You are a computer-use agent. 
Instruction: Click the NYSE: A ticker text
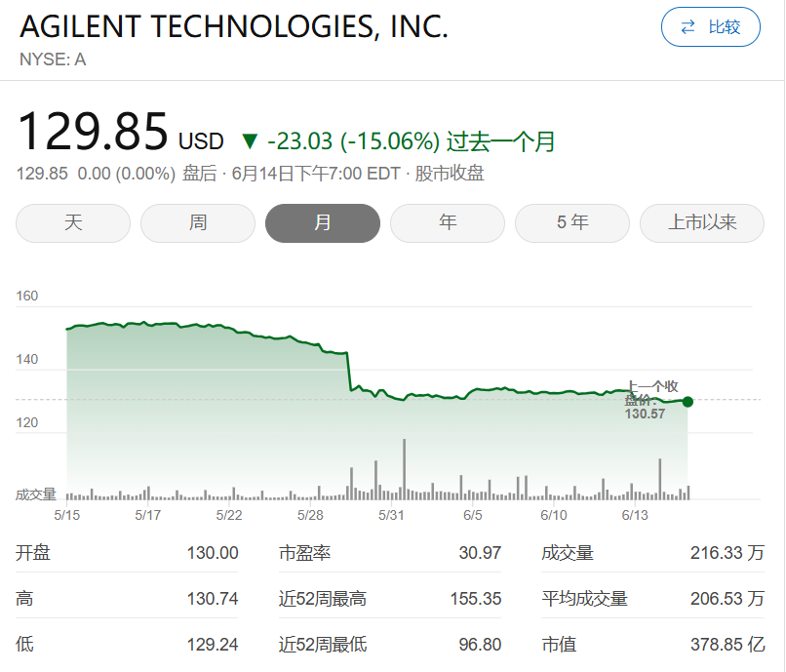(x=53, y=59)
